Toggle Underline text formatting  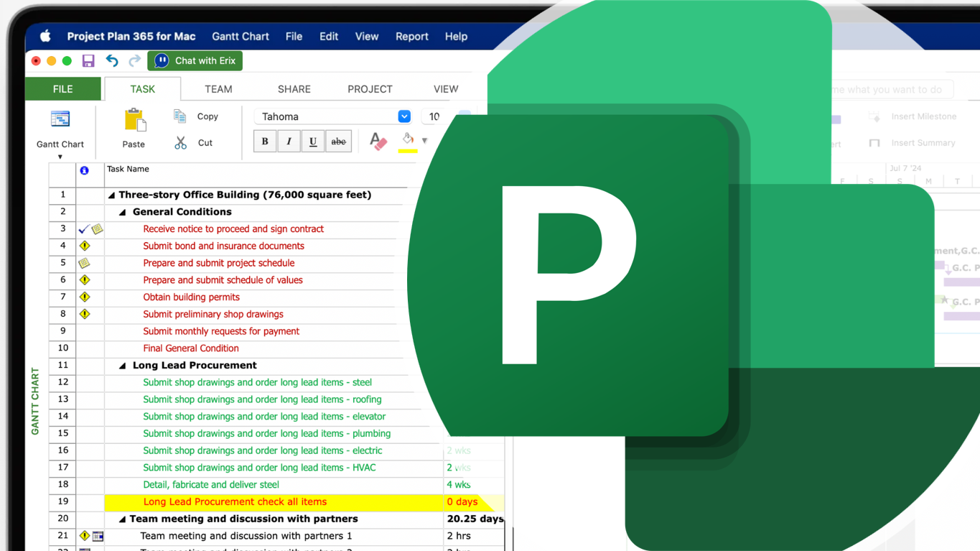coord(313,142)
